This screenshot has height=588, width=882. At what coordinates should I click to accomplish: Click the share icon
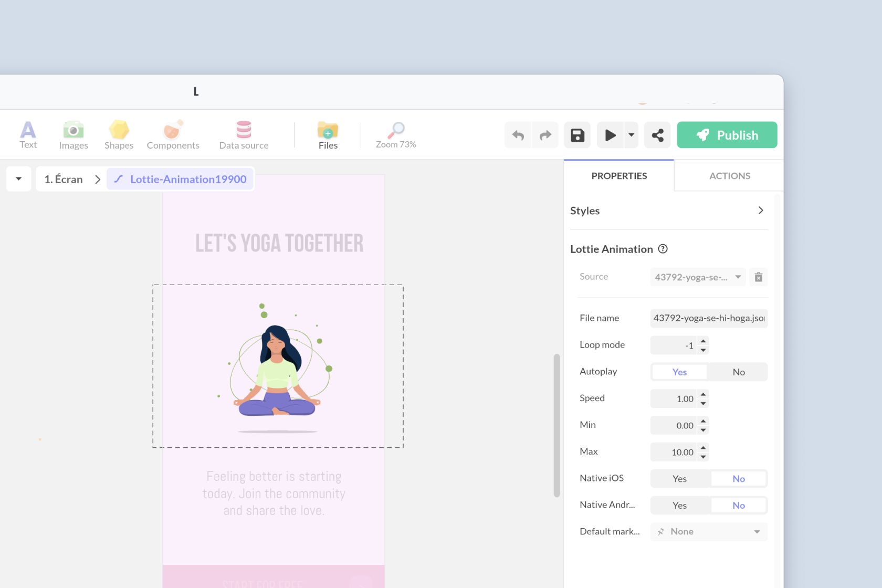click(x=657, y=135)
